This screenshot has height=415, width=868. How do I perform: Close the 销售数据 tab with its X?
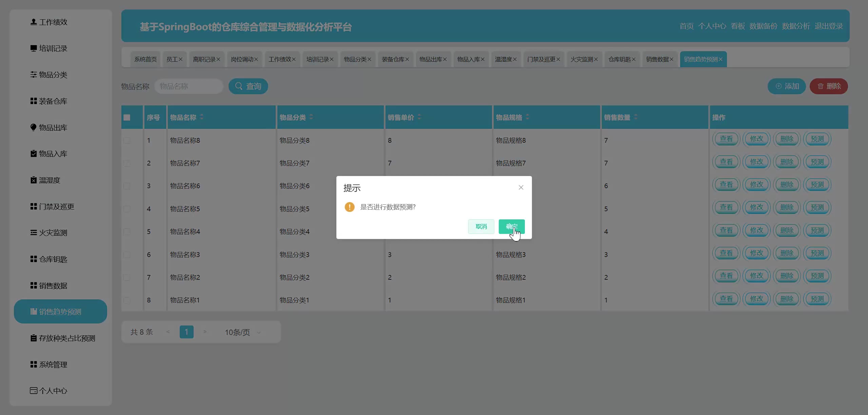coord(671,59)
